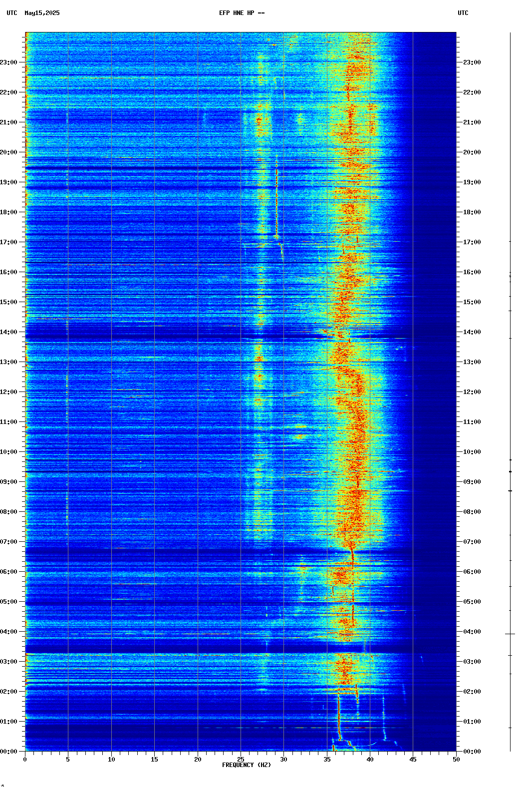Click the 50 Hz frequency tick label
Image resolution: width=532 pixels, height=791 pixels.
(x=456, y=760)
